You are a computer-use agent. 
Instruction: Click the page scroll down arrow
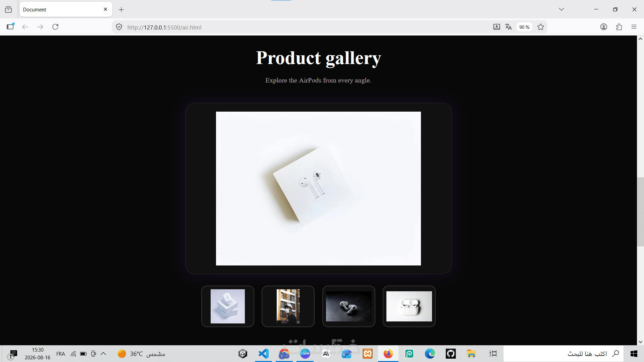640,342
